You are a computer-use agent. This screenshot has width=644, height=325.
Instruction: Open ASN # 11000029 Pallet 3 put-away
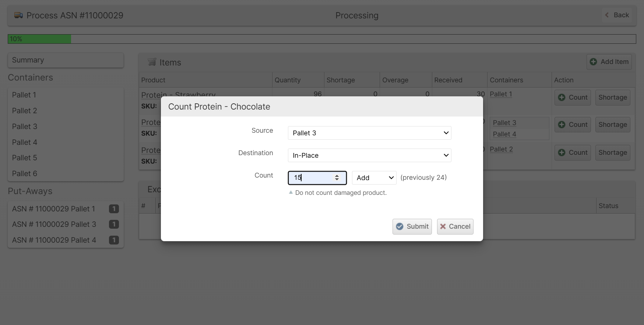click(54, 224)
